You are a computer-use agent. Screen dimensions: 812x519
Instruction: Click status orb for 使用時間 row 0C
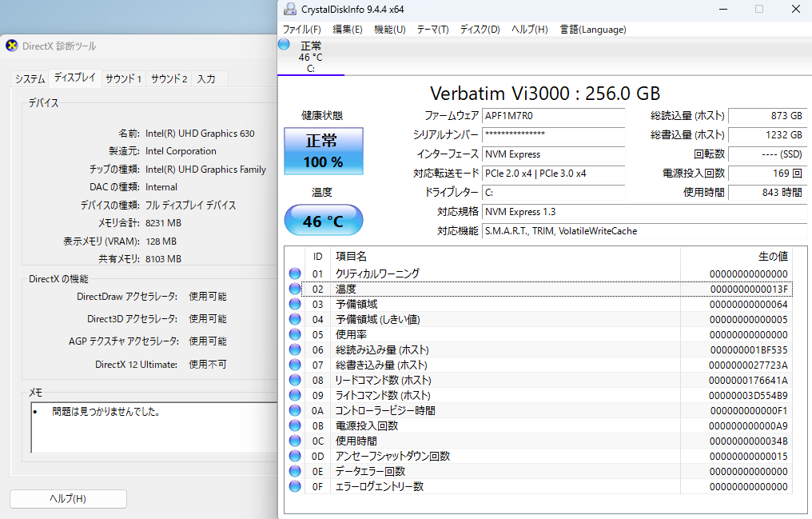295,441
